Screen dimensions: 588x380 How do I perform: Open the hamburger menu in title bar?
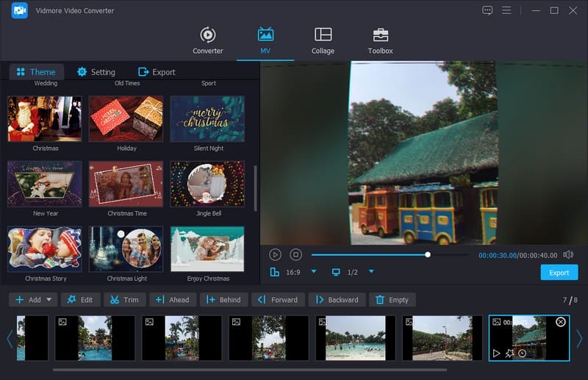507,10
